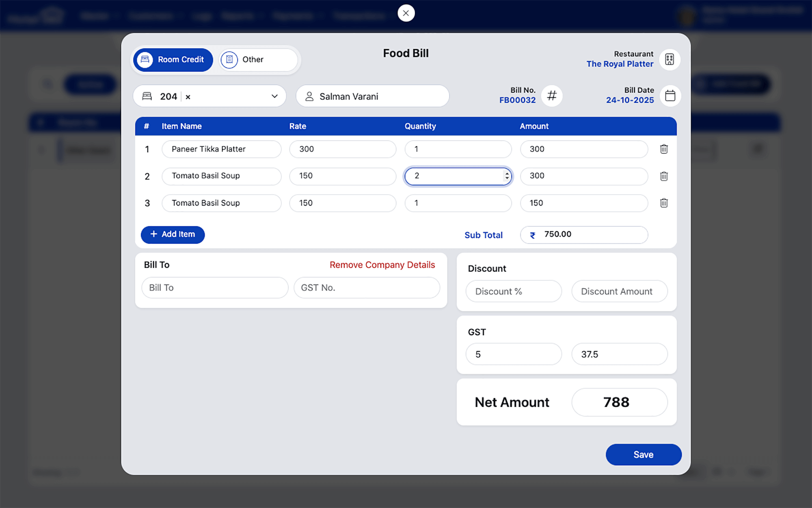
Task: Select the Room Credit option
Action: click(x=173, y=60)
